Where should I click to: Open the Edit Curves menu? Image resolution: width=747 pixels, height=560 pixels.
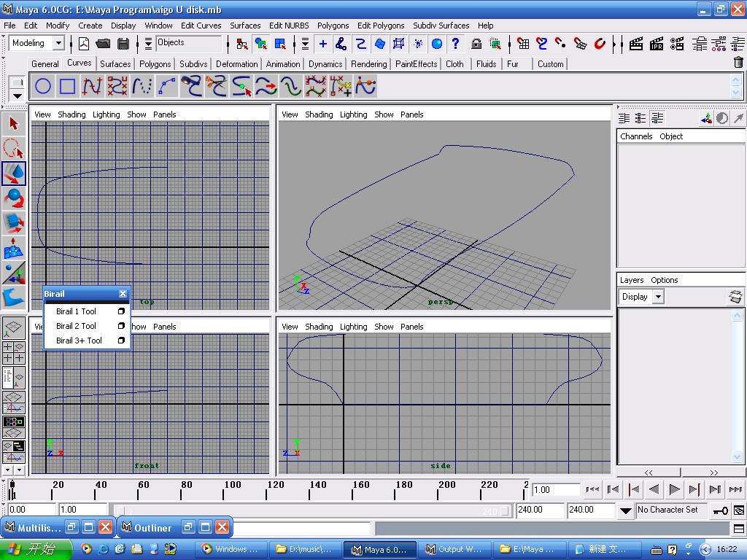tap(201, 26)
